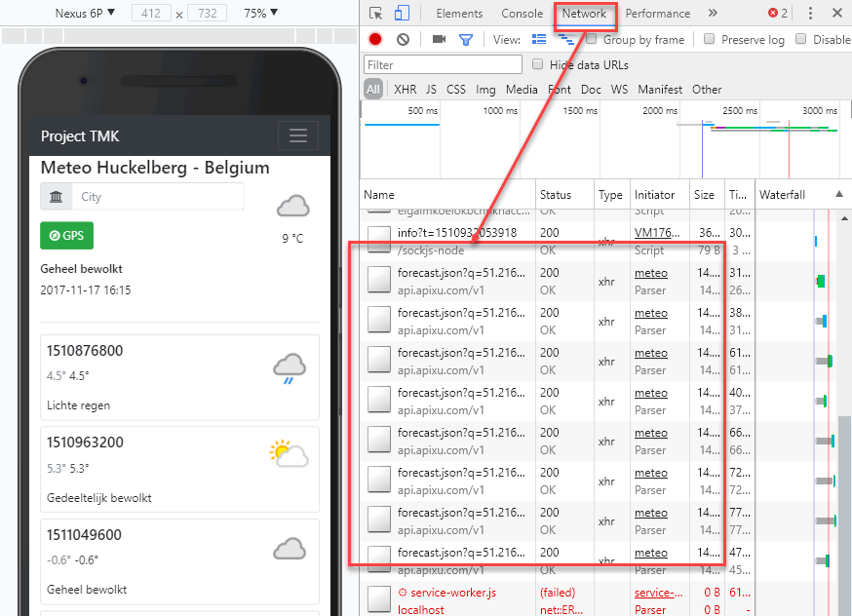852x616 pixels.
Task: Click the City search input field
Action: [158, 197]
